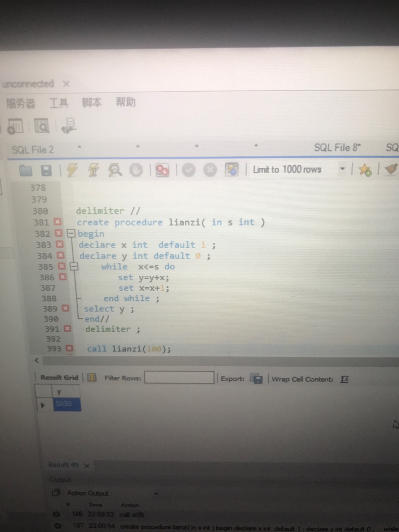Execute the script with lightning bolt icon

coord(72,170)
